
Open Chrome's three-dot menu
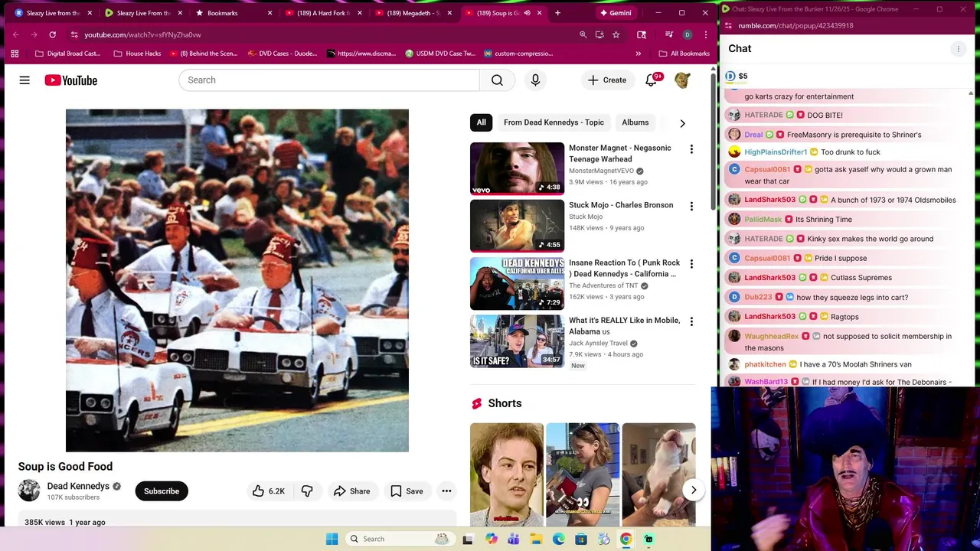click(x=706, y=34)
